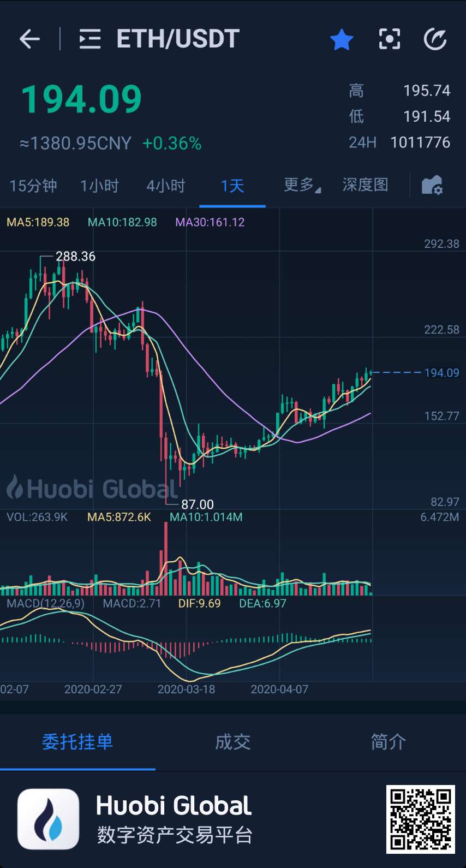Tap the ETH/USDT pair title
The image size is (466, 868).
coord(178,39)
